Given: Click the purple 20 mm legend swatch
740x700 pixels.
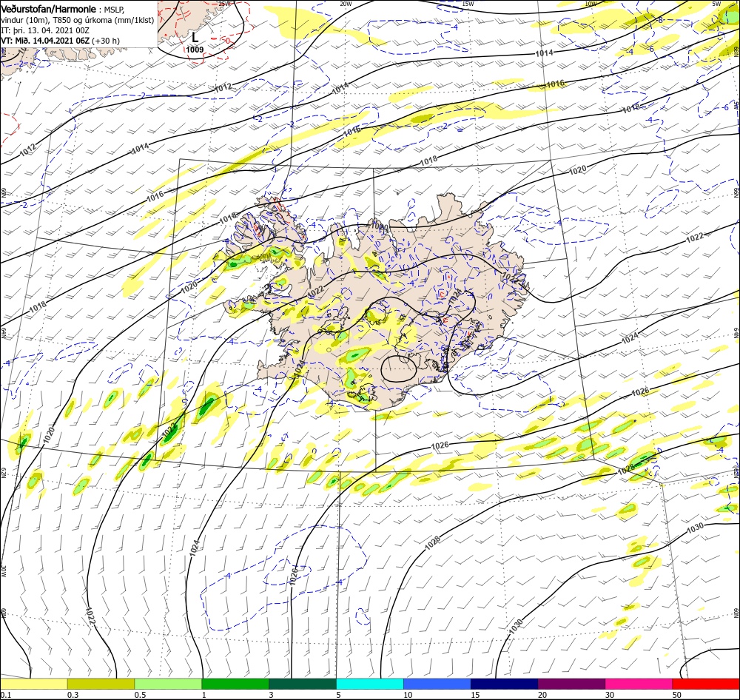Looking at the screenshot, I should pyautogui.click(x=571, y=684).
